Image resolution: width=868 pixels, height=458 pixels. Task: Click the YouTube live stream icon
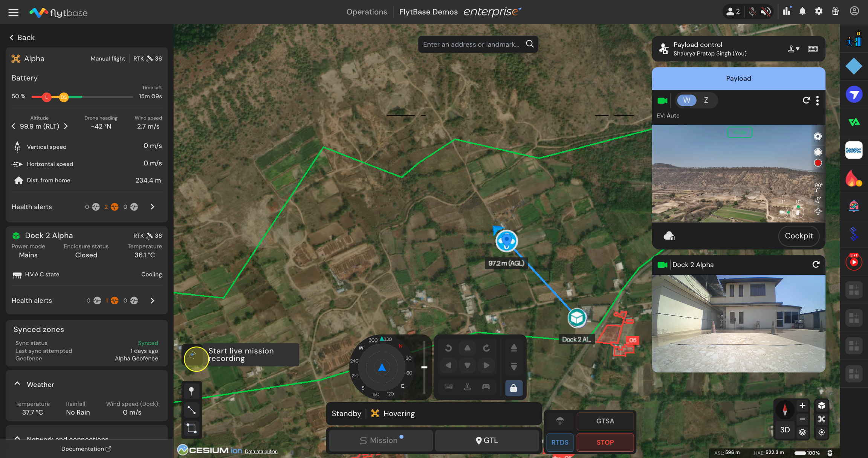pos(854,262)
